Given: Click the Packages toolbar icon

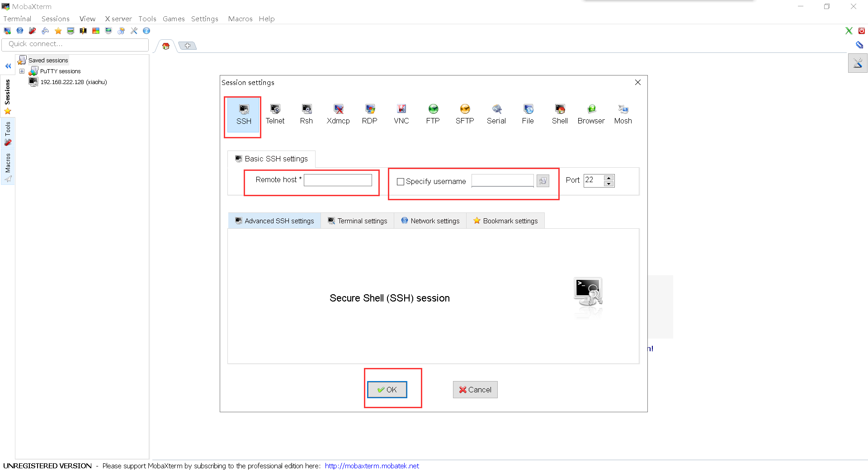Looking at the screenshot, I should (121, 31).
